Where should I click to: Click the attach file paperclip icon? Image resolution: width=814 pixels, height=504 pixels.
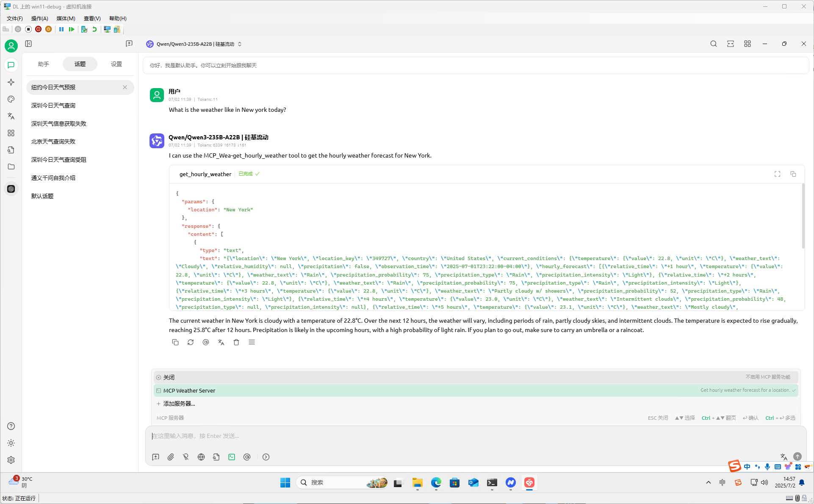(x=171, y=457)
